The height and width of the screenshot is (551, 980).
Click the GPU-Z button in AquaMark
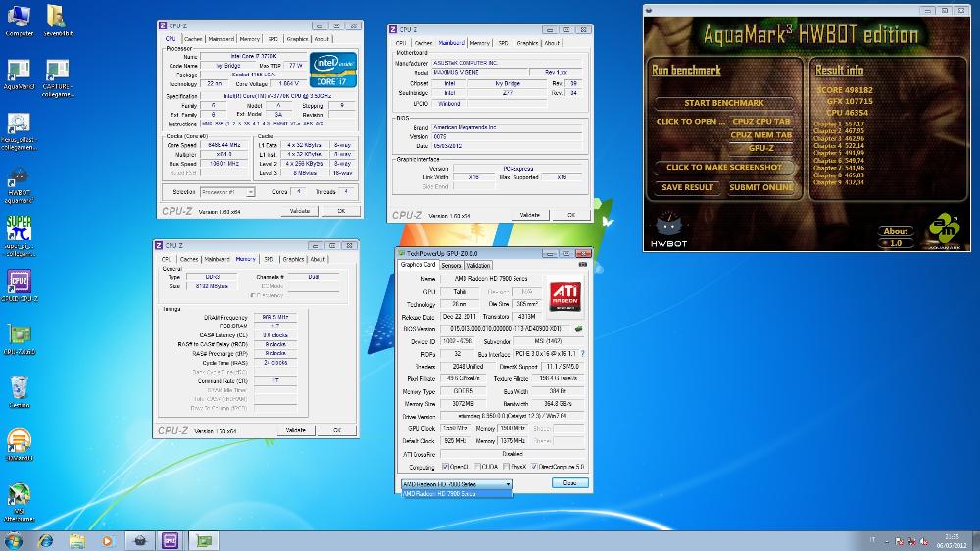[x=760, y=148]
